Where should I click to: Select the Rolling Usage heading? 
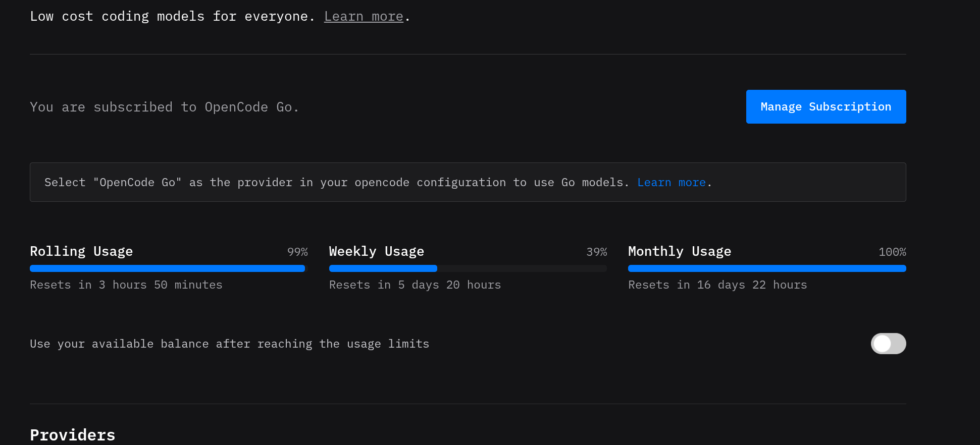coord(81,251)
